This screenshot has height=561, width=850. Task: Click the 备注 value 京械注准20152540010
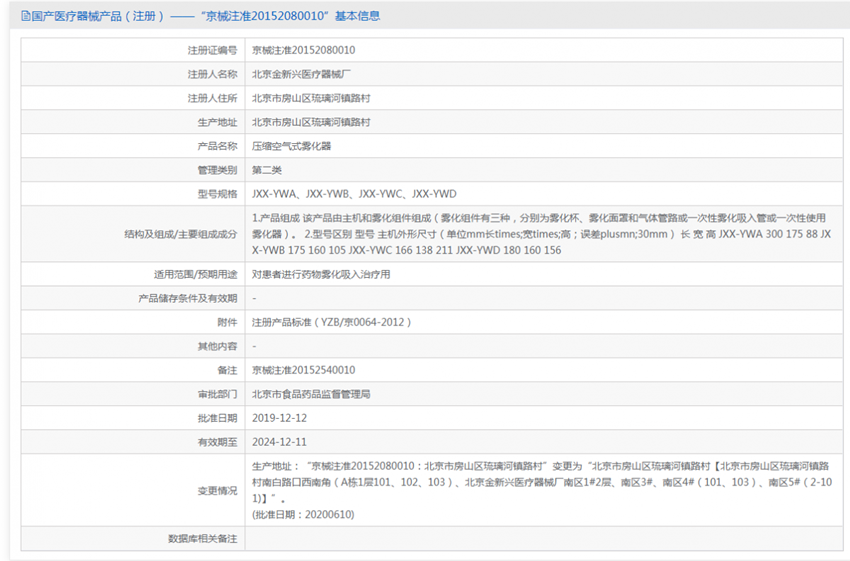coord(303,370)
